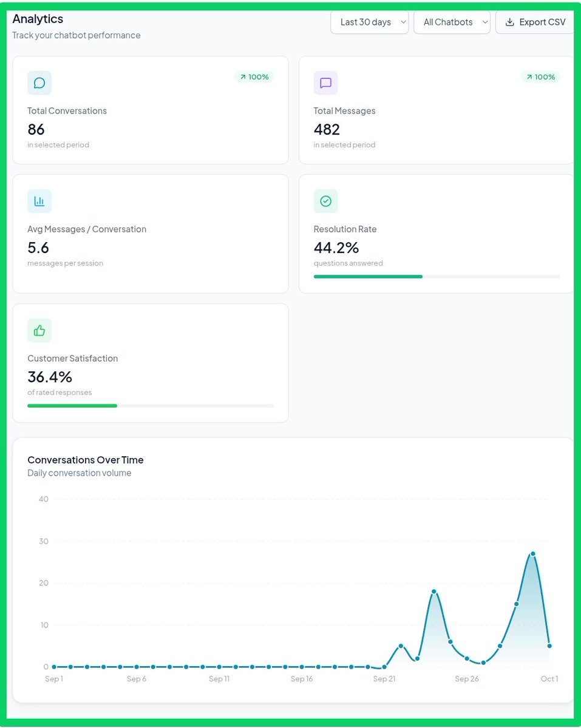581x728 pixels.
Task: Click the Resolution Rate checkmark circle icon
Action: tap(325, 201)
